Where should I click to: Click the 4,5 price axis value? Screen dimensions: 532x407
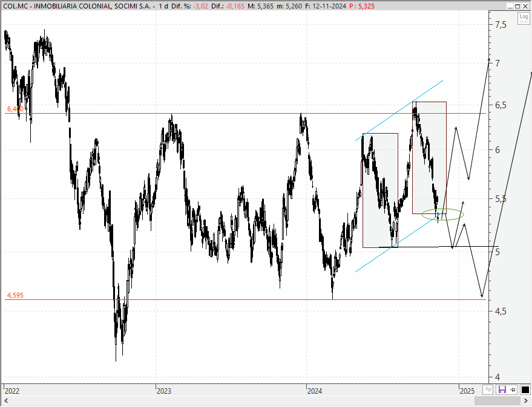click(501, 311)
